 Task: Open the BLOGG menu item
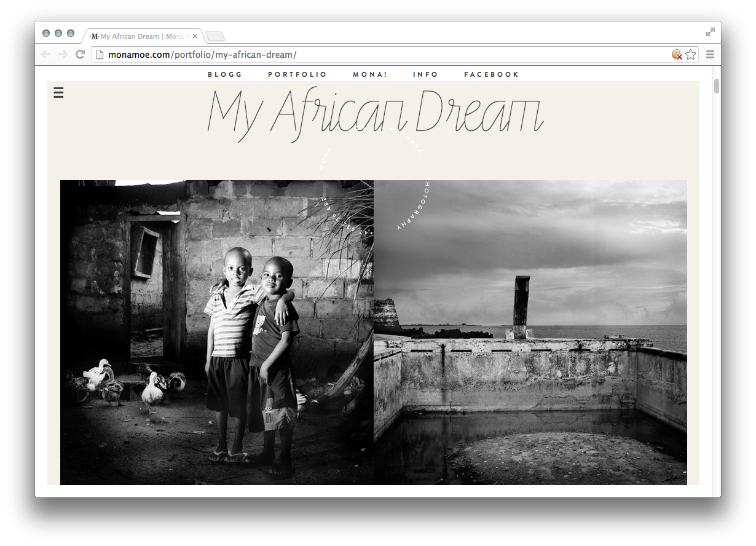(x=225, y=74)
